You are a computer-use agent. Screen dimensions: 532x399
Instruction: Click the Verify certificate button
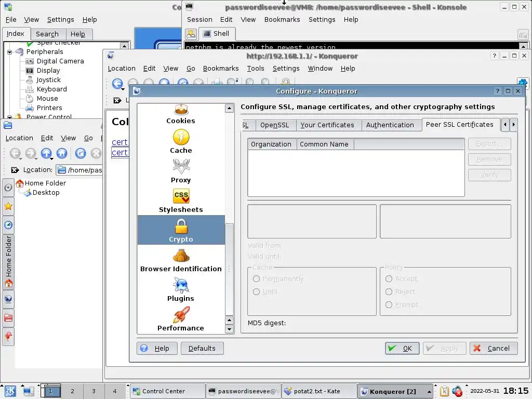click(x=489, y=175)
